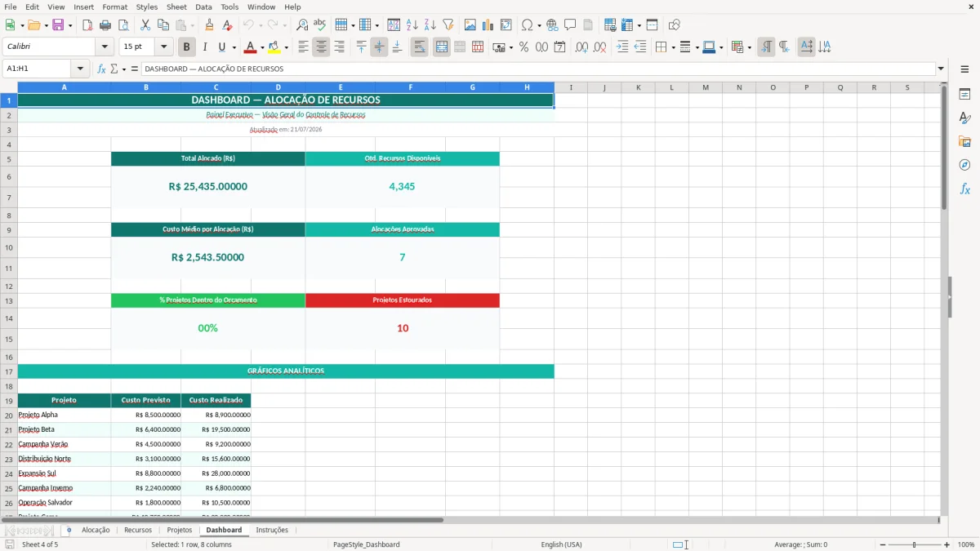Open the sidebar Gallery panel

pyautogui.click(x=964, y=142)
